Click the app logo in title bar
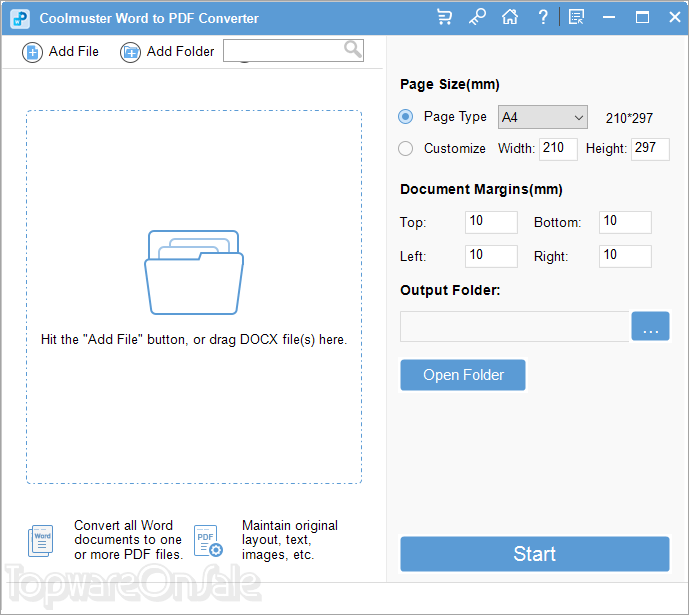This screenshot has width=689, height=615. coord(20,18)
